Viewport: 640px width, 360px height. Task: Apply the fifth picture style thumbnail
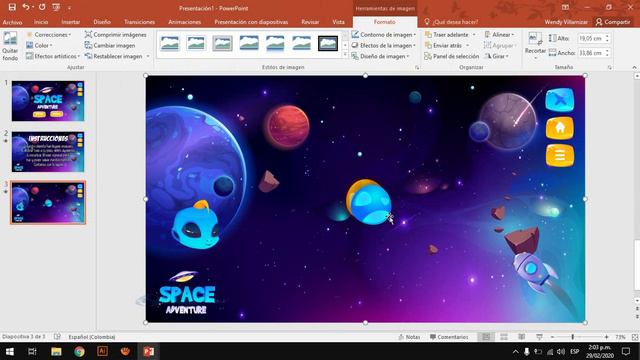(x=275, y=43)
